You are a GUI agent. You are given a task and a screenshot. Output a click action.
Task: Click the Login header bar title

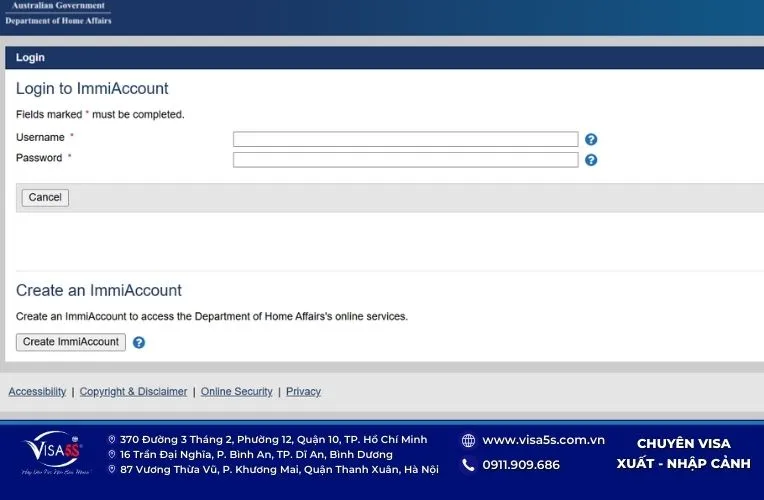30,58
